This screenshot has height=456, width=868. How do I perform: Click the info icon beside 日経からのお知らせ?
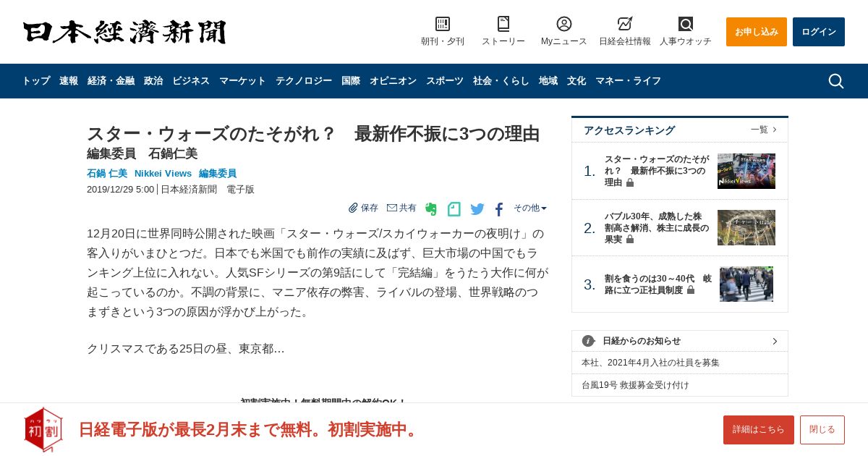(x=588, y=341)
